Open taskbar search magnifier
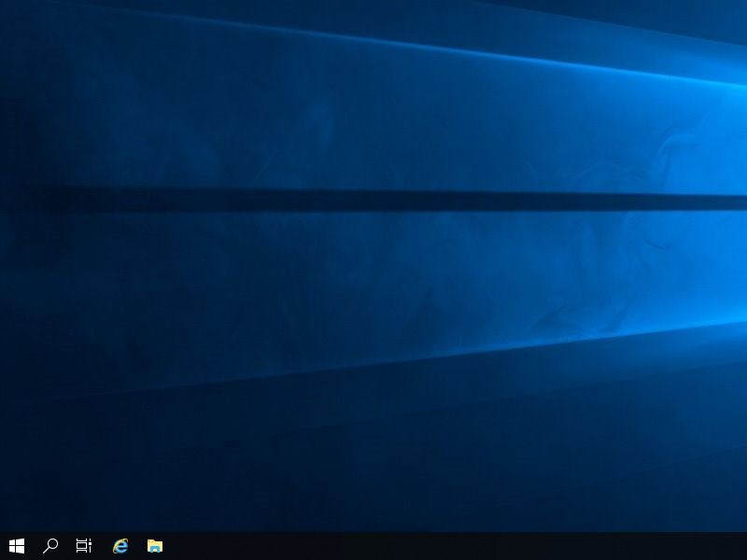747x560 pixels. [50, 546]
